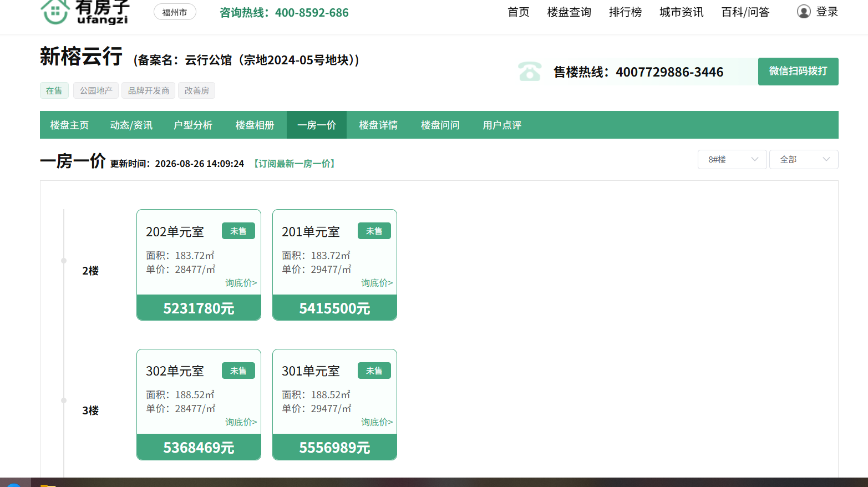Switch to the 楼盘主页 tab
Viewport: 868px width, 487px height.
click(69, 125)
